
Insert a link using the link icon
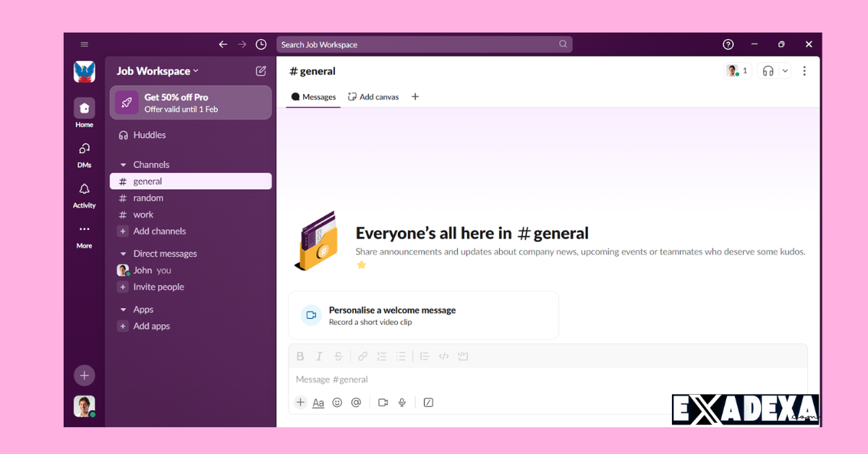tap(362, 356)
